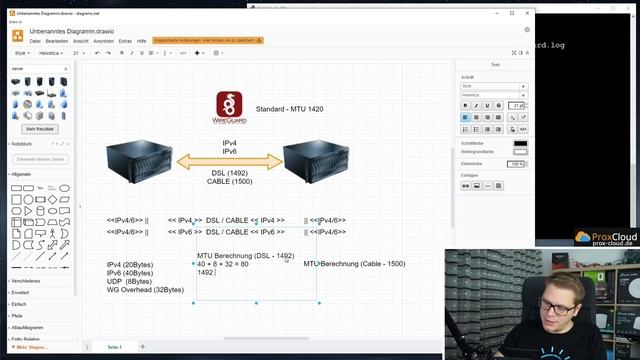
Task: Click the orange unsaved changes notice
Action: tap(208, 40)
